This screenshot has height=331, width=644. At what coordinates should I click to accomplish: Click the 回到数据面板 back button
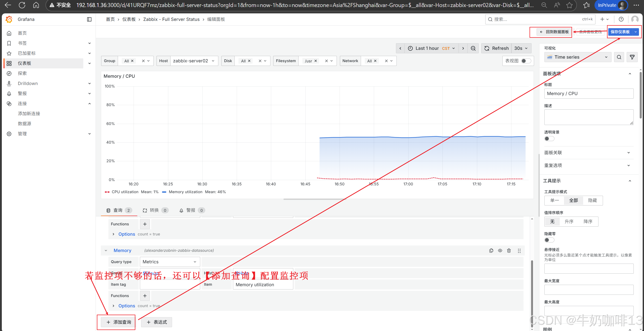[554, 32]
